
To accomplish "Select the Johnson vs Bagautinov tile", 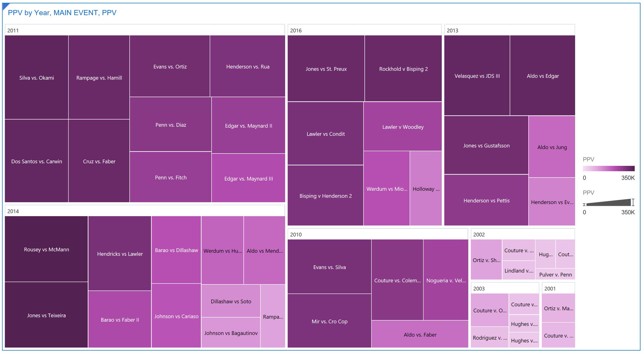I will click(x=231, y=333).
